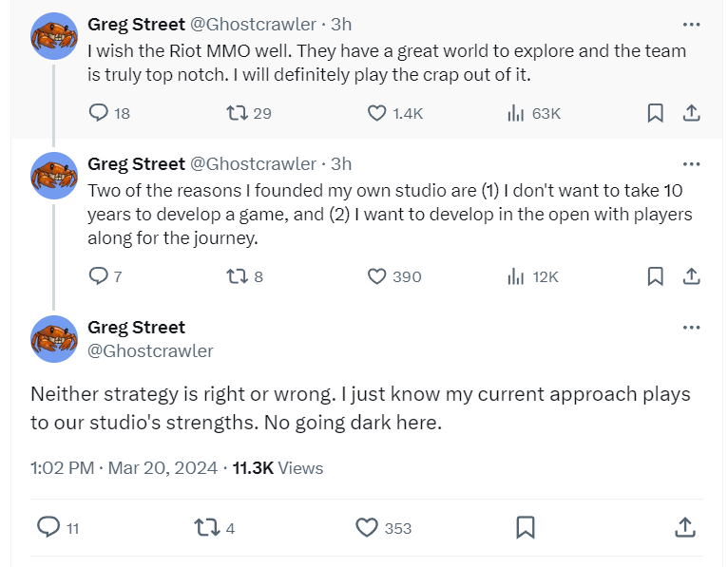Click Greg Street's crab avatar on the main tweet
The width and height of the screenshot is (728, 567).
click(x=54, y=339)
